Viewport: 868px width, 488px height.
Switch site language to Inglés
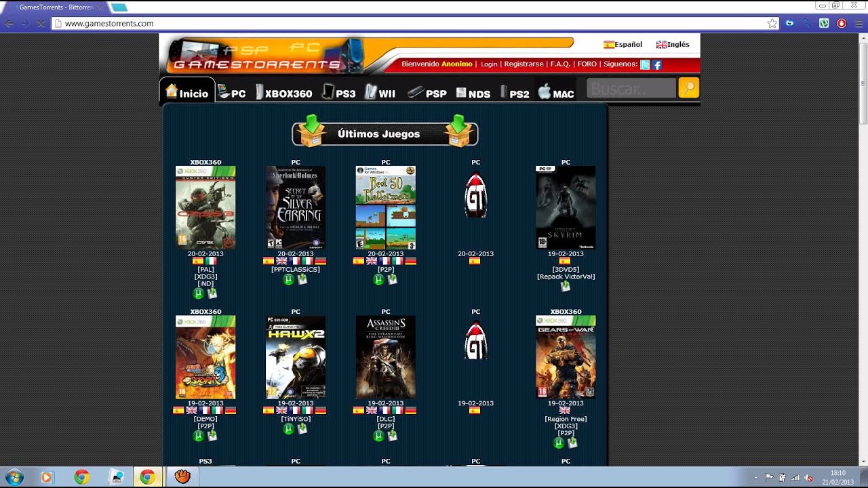pyautogui.click(x=673, y=45)
